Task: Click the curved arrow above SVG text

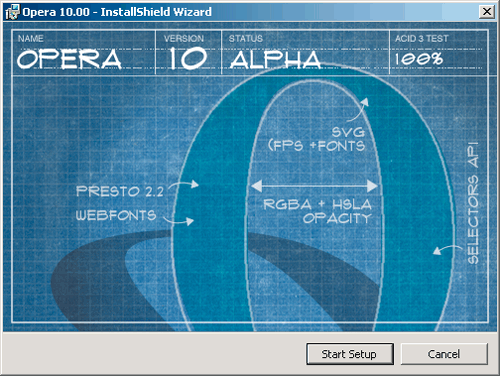Action: [358, 110]
